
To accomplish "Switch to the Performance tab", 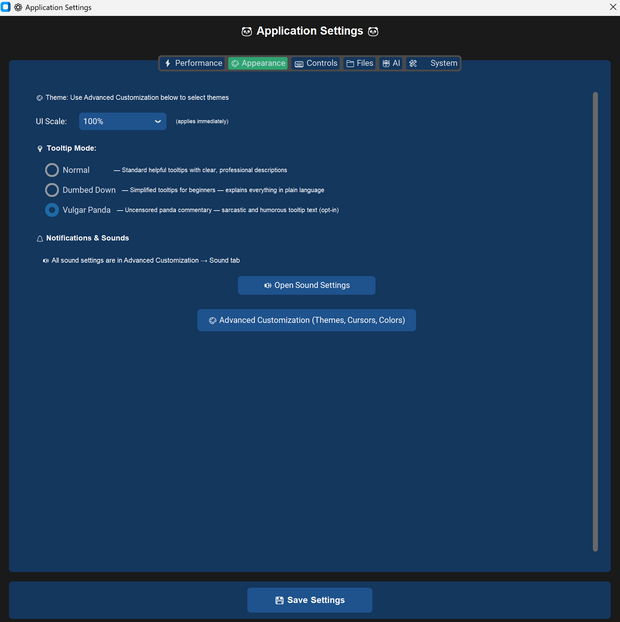I will click(193, 63).
